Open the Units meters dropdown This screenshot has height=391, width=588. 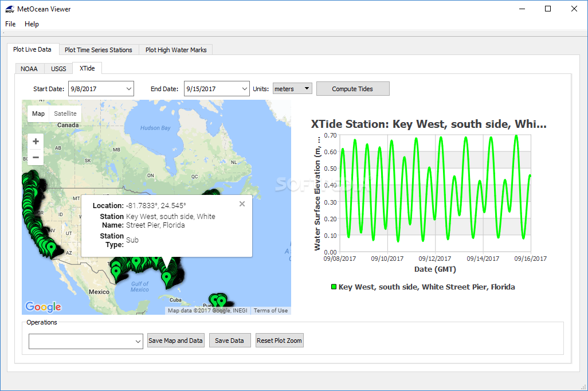292,88
